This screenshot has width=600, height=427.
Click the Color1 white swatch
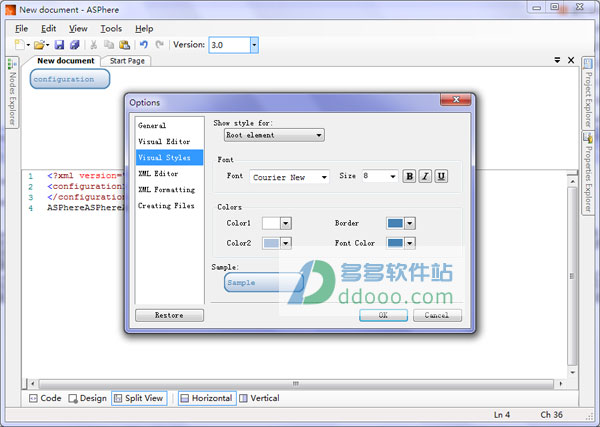271,223
